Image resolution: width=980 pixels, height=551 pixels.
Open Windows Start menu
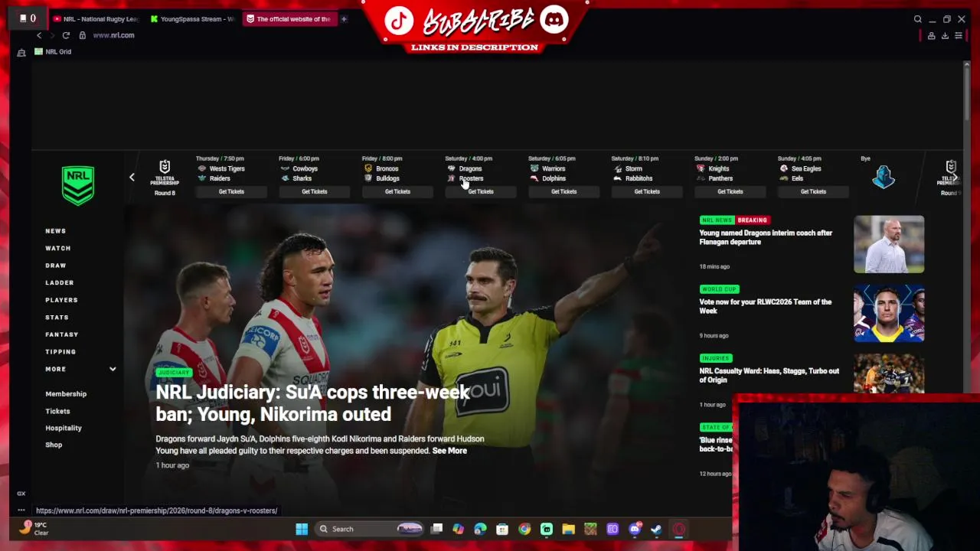click(x=302, y=529)
